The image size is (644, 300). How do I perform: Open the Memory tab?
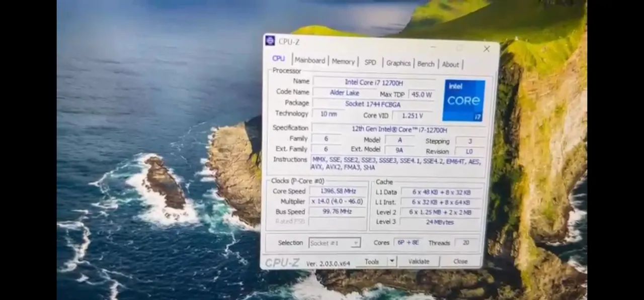click(x=343, y=61)
